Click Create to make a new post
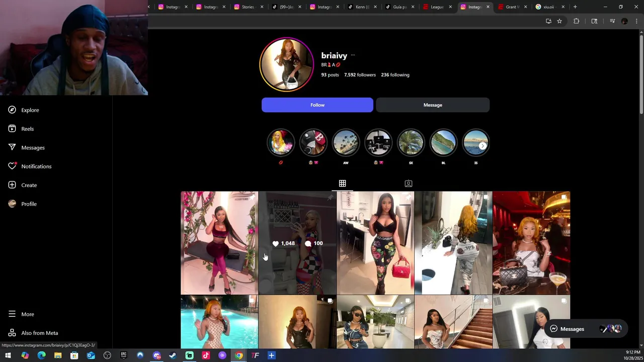The image size is (644, 362). click(x=22, y=185)
